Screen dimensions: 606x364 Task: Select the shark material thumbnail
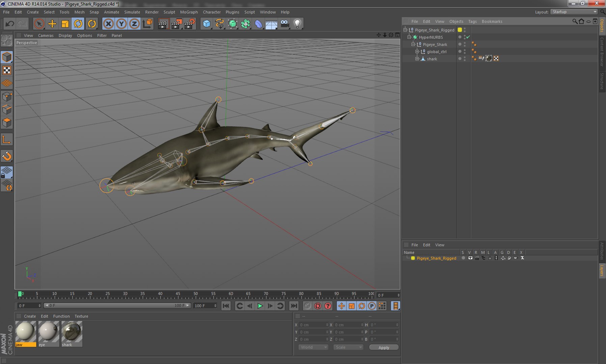[72, 334]
